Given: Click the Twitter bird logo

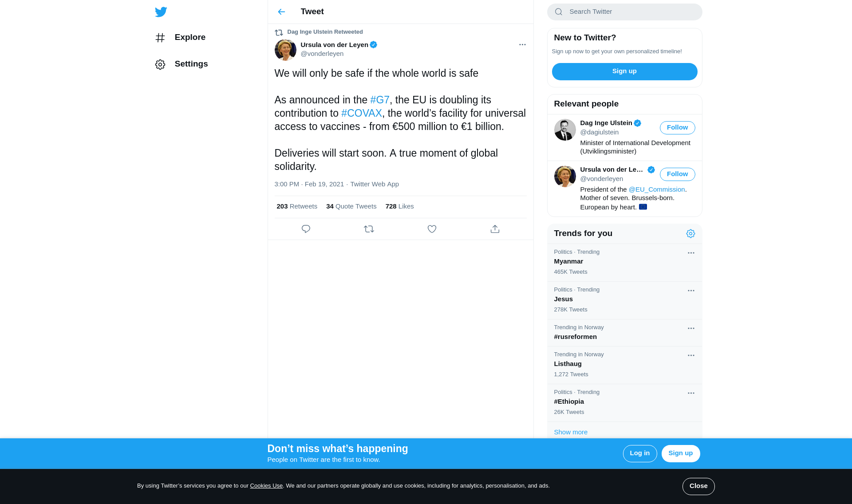Looking at the screenshot, I should point(161,12).
